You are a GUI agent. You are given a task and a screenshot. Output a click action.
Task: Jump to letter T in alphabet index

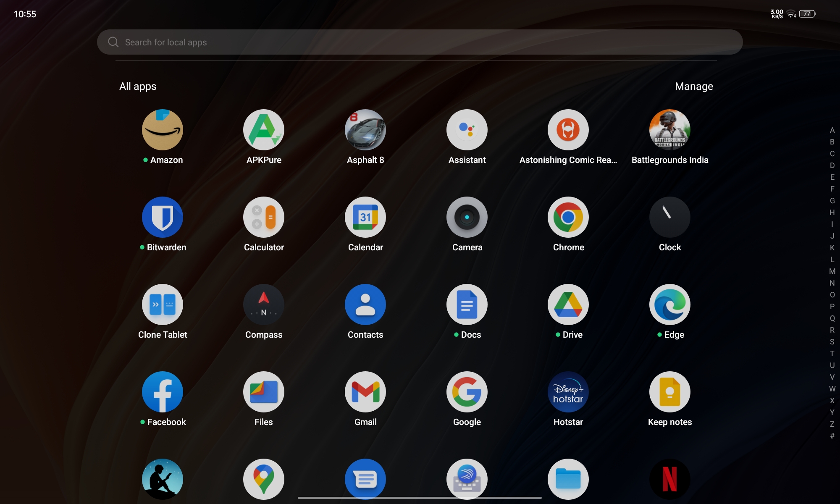(832, 354)
